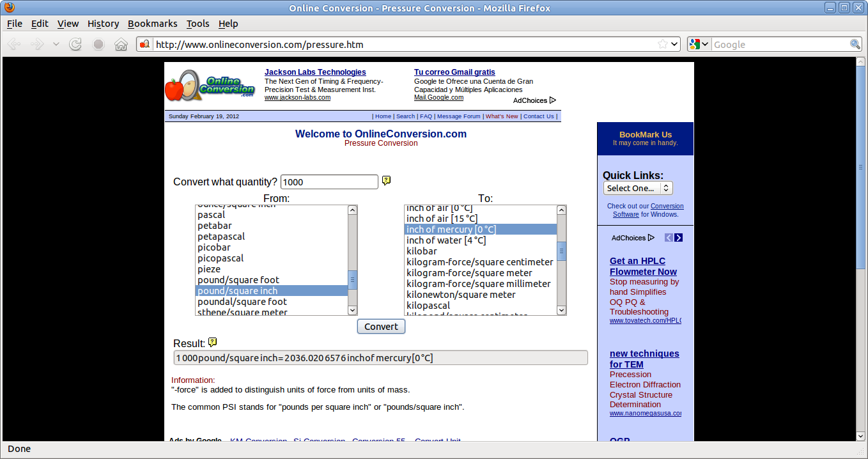
Task: Click the next ad arrow in sidebar
Action: click(678, 238)
